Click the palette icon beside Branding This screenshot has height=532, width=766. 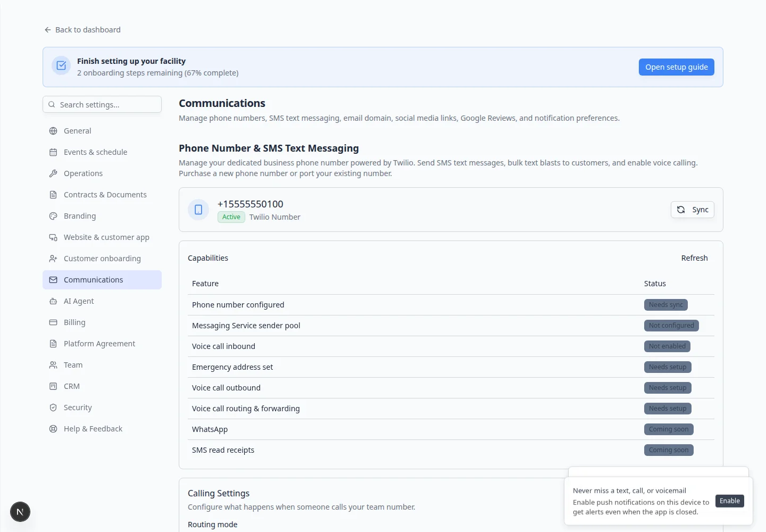tap(53, 216)
